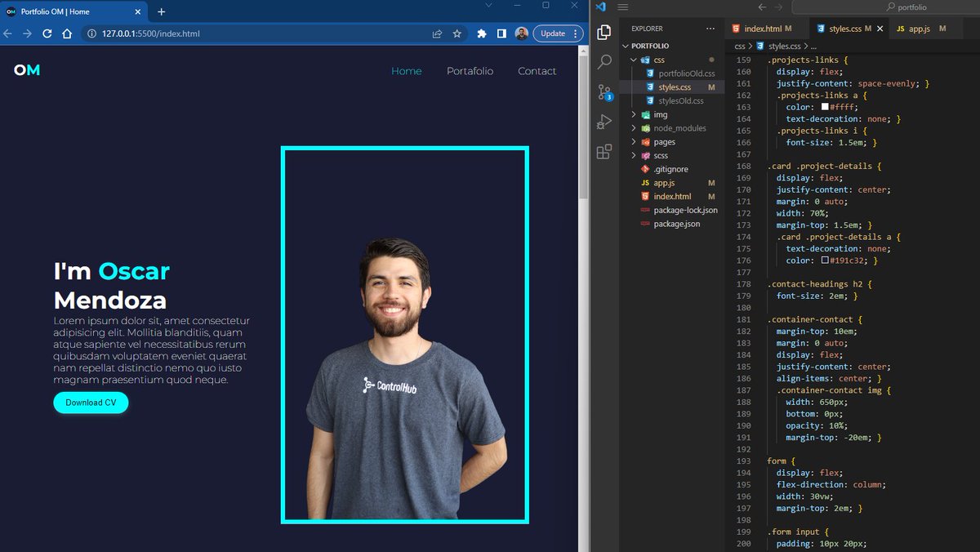980x552 pixels.
Task: Share this page from Chrome address bar
Action: click(438, 33)
